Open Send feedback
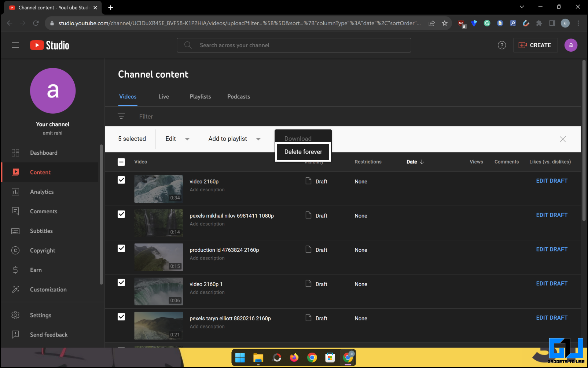The width and height of the screenshot is (588, 368). pyautogui.click(x=48, y=335)
